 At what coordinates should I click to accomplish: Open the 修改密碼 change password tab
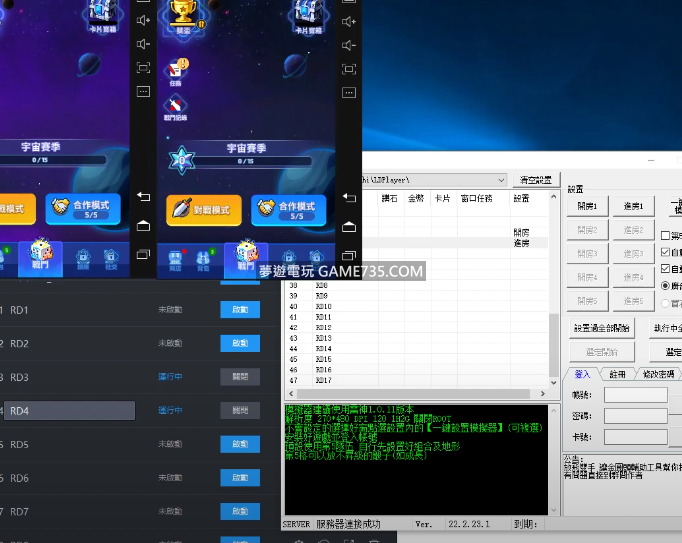pyautogui.click(x=657, y=374)
